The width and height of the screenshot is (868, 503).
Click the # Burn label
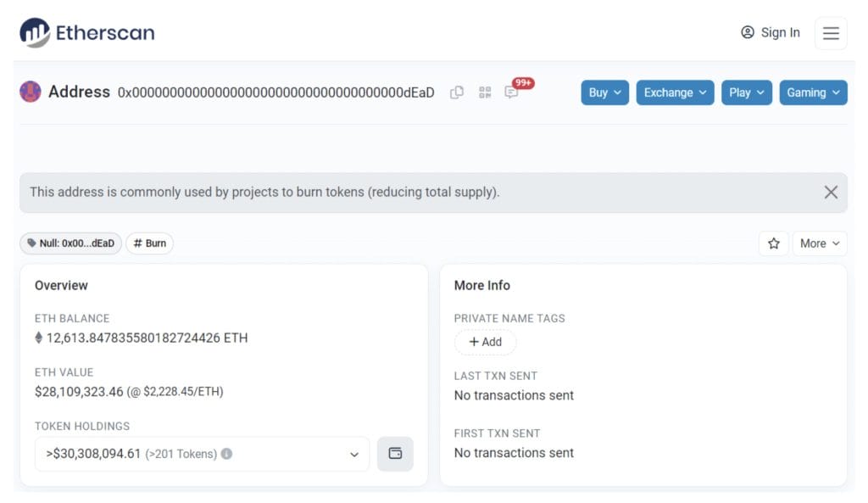149,243
